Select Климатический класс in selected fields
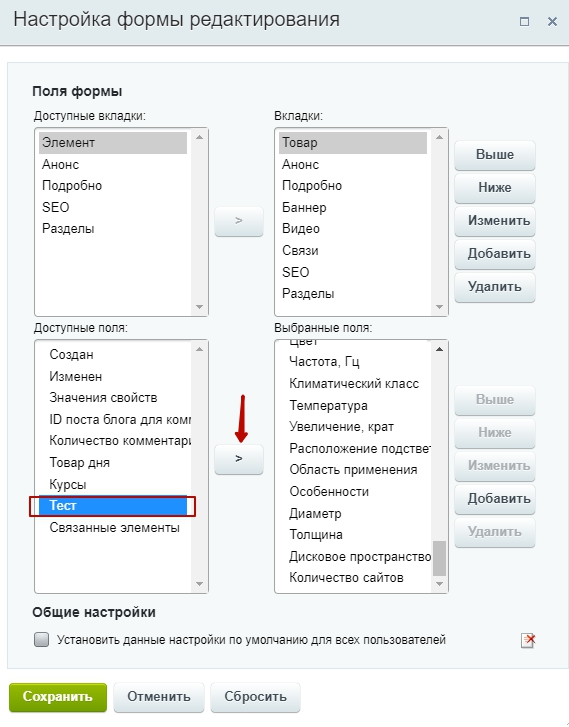Viewport: 569px width, 727px height. [x=354, y=384]
